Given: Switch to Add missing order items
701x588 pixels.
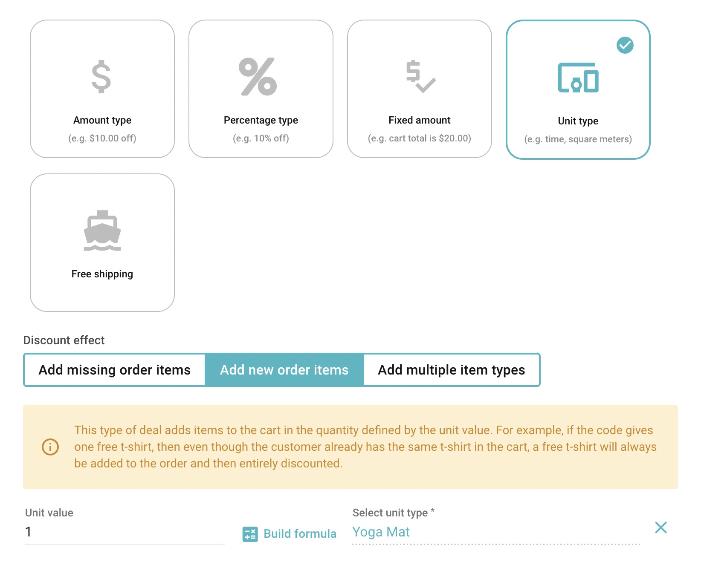Looking at the screenshot, I should pyautogui.click(x=115, y=370).
